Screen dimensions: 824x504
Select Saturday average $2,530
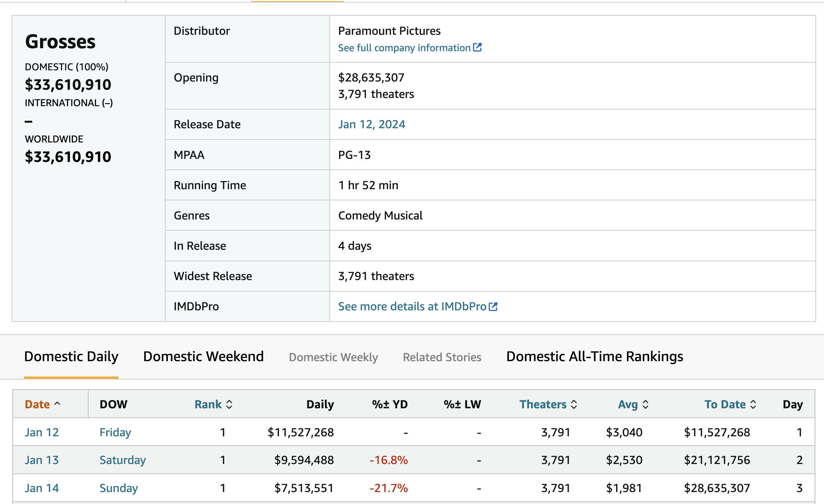[624, 460]
